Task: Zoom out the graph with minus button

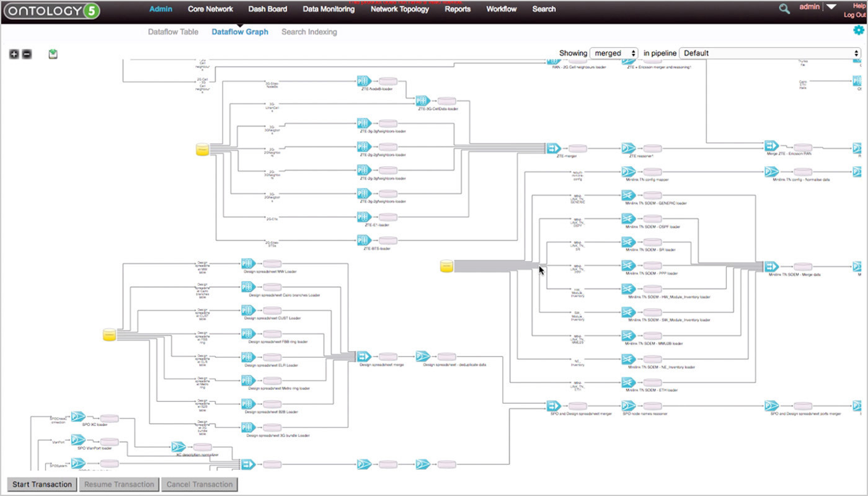Action: tap(27, 55)
